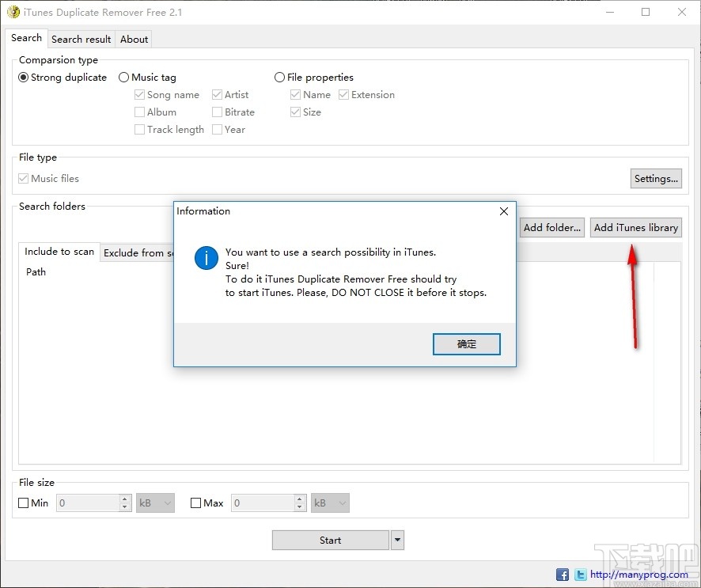The width and height of the screenshot is (701, 588).
Task: Enable the Min file size checkbox
Action: [24, 503]
